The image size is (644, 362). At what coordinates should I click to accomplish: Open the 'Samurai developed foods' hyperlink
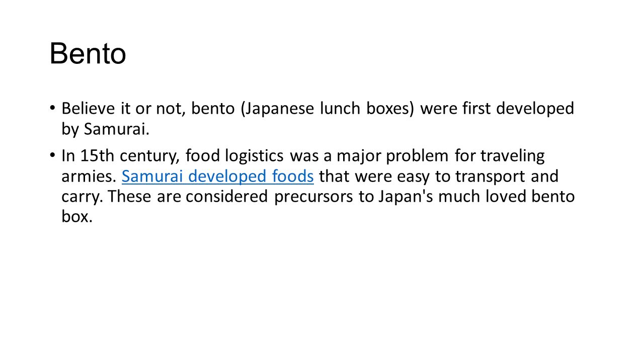218,176
